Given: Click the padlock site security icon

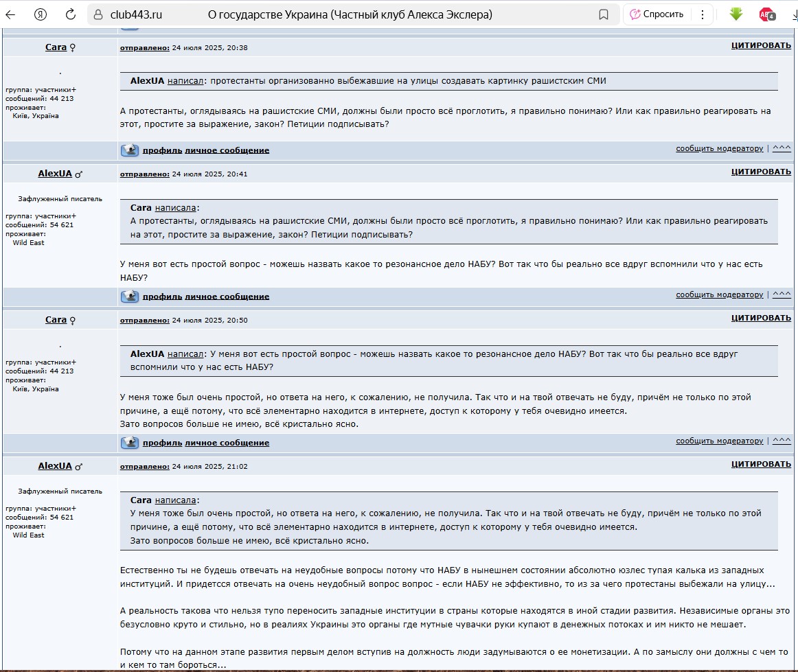Looking at the screenshot, I should 98,14.
